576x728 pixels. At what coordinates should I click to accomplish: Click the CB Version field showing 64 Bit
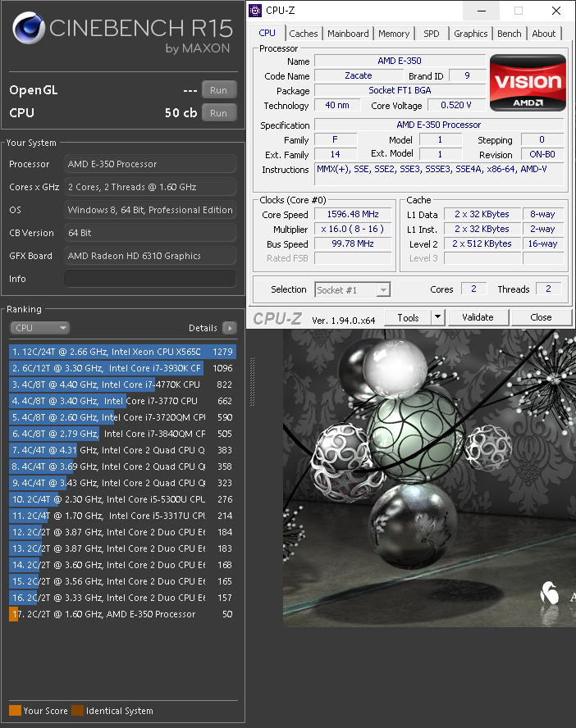[150, 233]
